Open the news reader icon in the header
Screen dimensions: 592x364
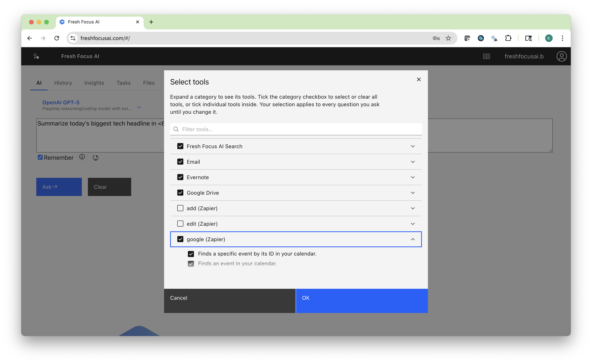click(487, 56)
